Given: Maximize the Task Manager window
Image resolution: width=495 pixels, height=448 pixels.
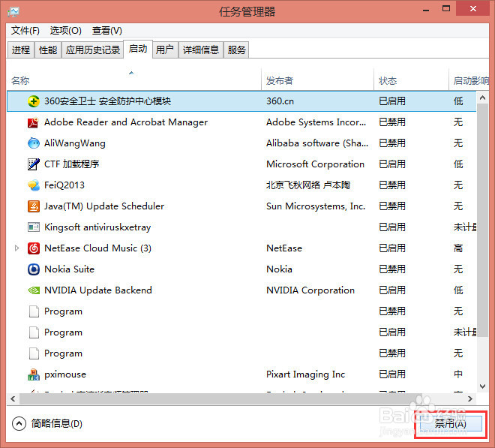Looking at the screenshot, I should (x=446, y=9).
